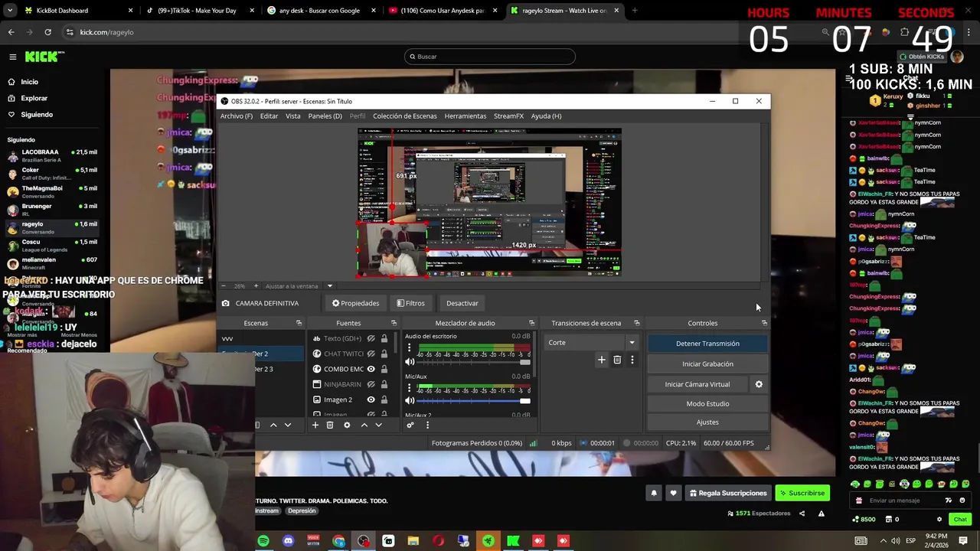Open source properties gear in Fuentes toolbar
This screenshot has height=551, width=980.
(x=347, y=425)
